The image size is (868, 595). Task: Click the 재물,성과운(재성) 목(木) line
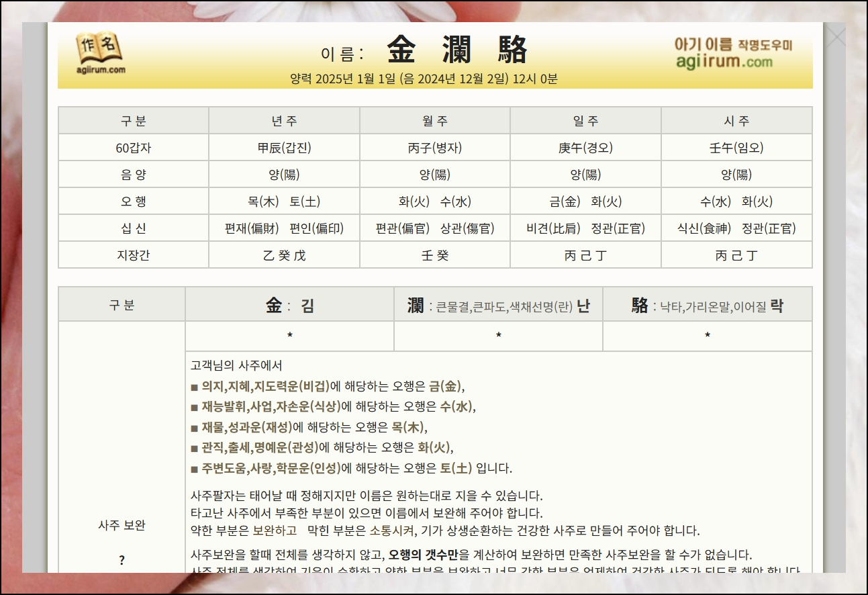309,427
